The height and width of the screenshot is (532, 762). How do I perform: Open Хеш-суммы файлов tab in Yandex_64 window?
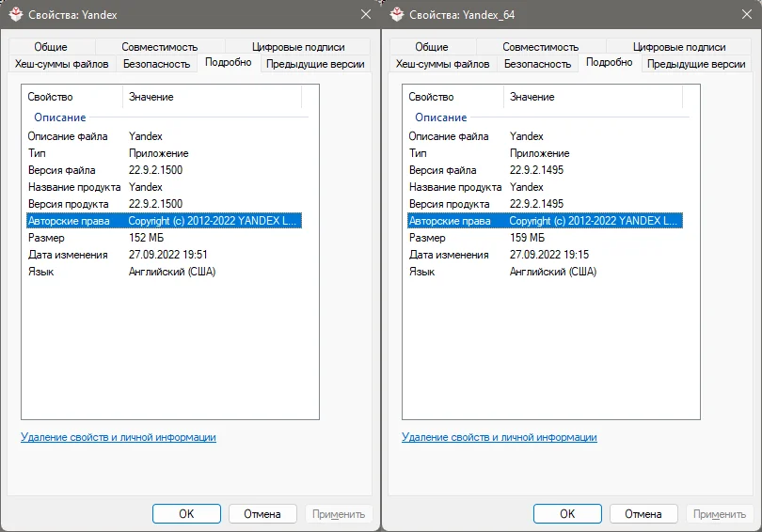pyautogui.click(x=443, y=64)
